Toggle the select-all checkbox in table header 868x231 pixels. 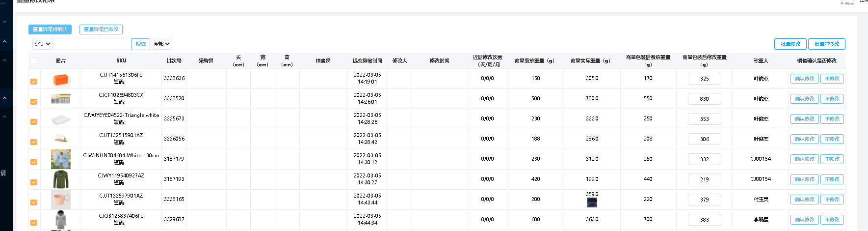(x=33, y=61)
